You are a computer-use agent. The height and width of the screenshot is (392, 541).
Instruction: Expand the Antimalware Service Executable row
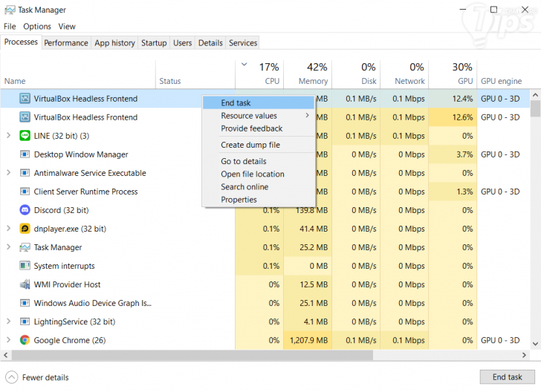click(8, 173)
